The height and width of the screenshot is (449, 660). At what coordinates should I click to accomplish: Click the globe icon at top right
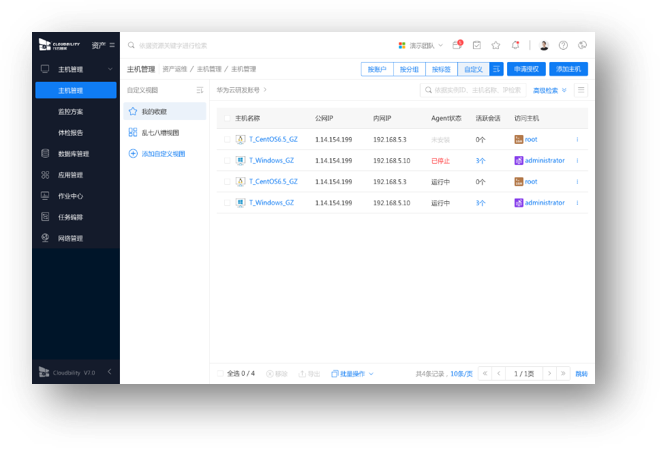pos(582,45)
